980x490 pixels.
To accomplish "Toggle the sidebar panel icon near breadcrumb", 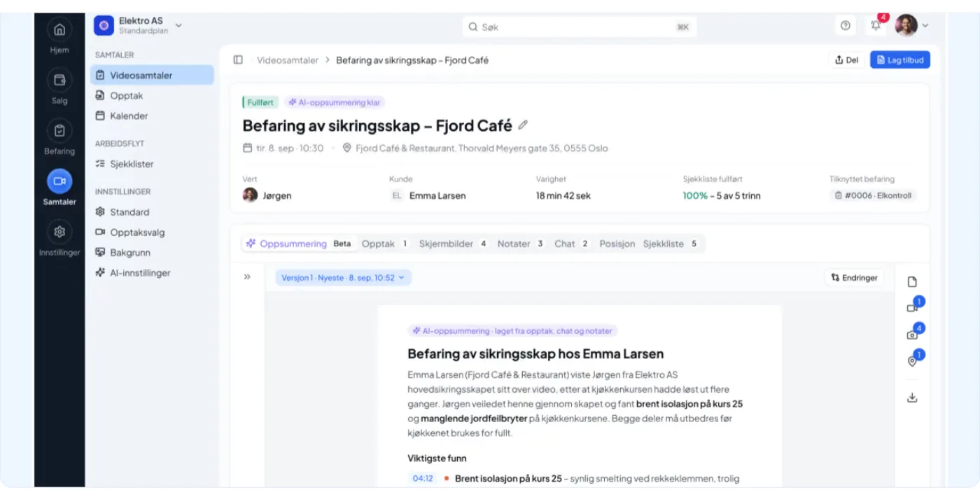I will click(238, 60).
